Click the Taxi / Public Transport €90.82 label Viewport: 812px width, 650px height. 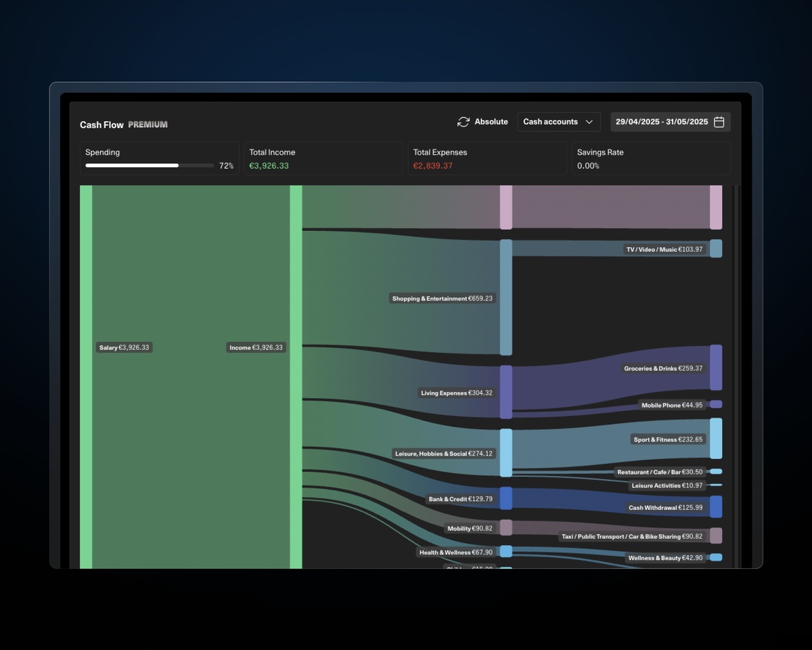click(633, 536)
